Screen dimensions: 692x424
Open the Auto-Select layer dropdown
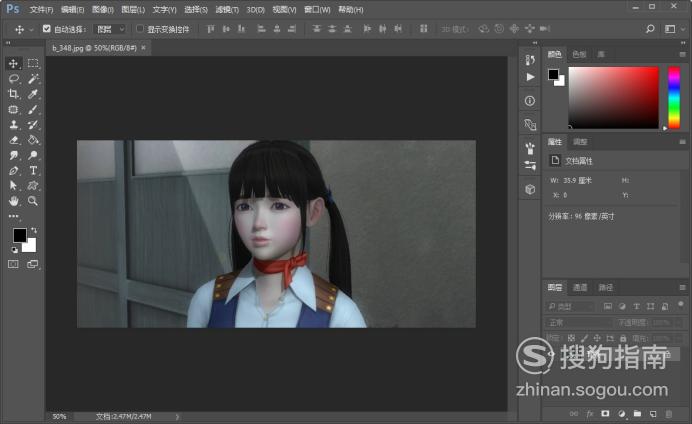click(110, 29)
